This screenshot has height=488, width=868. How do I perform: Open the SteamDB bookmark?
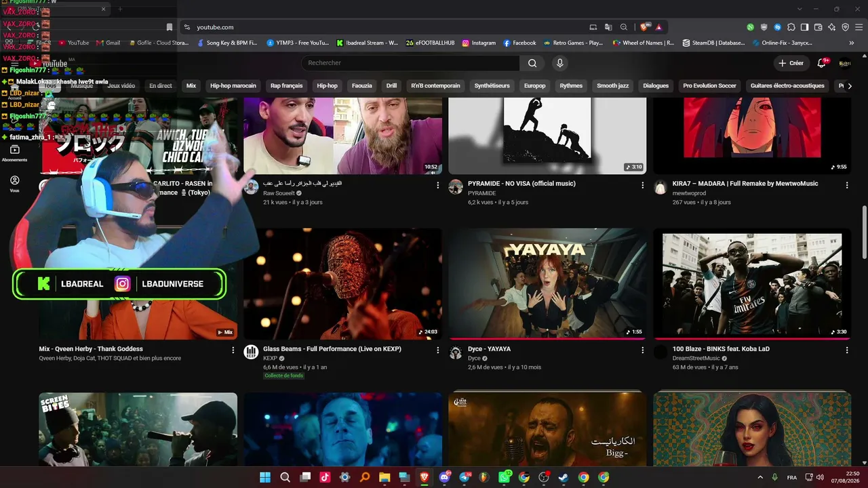tap(713, 43)
